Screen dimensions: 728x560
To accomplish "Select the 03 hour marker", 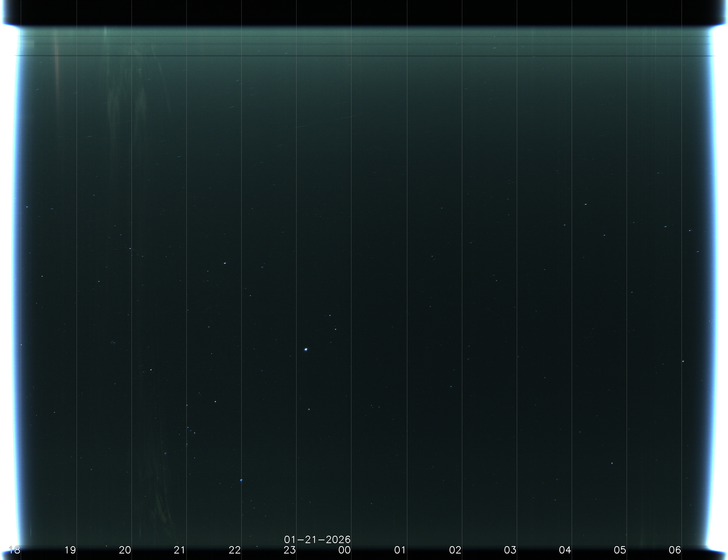I will (x=510, y=550).
